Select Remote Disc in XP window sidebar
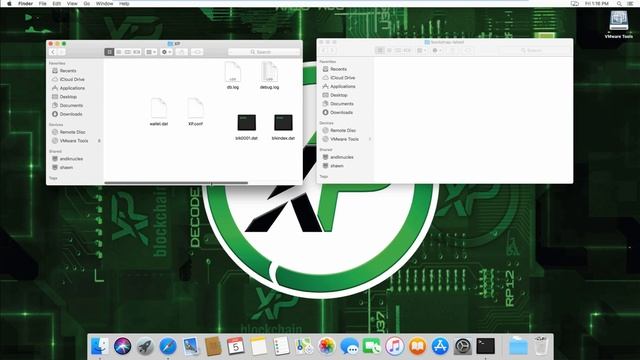Screen dimensions: 640x360 click(x=72, y=132)
